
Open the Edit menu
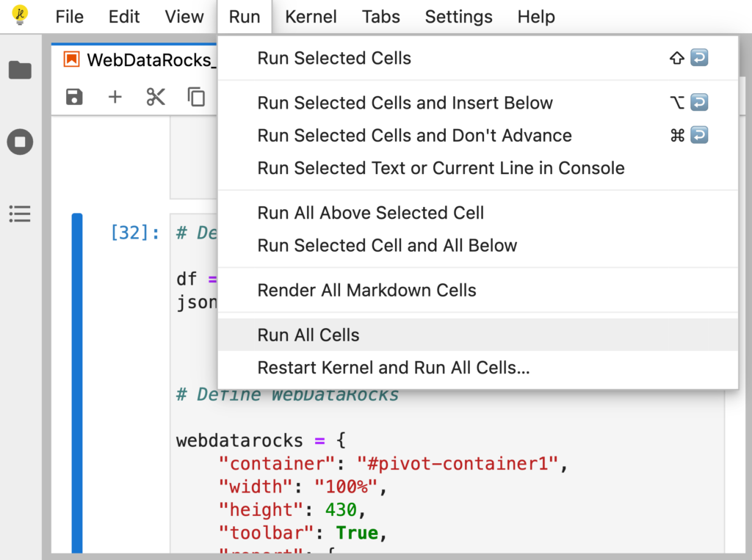click(x=124, y=17)
